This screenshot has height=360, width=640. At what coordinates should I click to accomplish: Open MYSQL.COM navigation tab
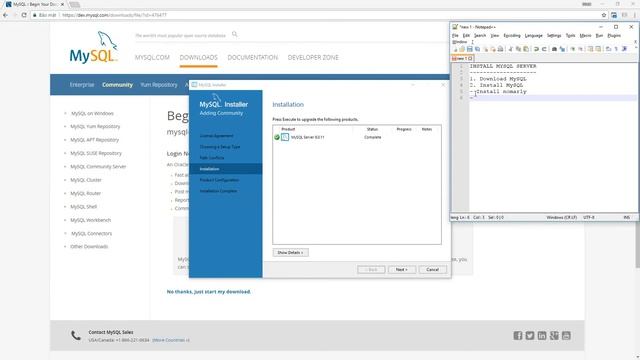tap(152, 58)
